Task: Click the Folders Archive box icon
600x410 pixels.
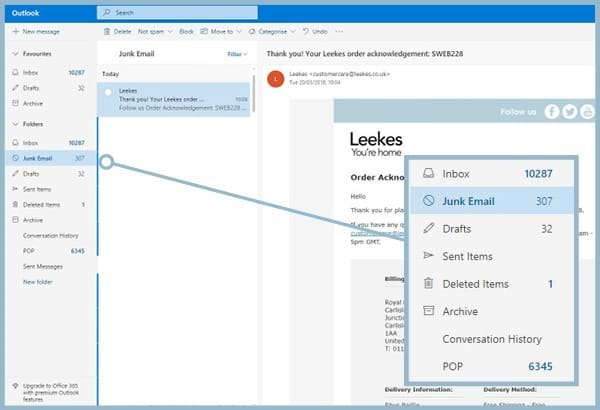Action: [x=15, y=220]
